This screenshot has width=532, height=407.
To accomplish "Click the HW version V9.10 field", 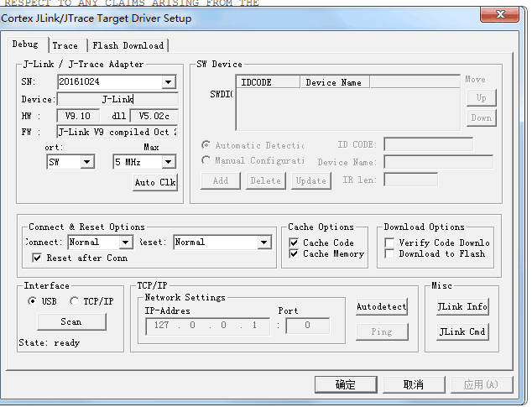I will 78,116.
